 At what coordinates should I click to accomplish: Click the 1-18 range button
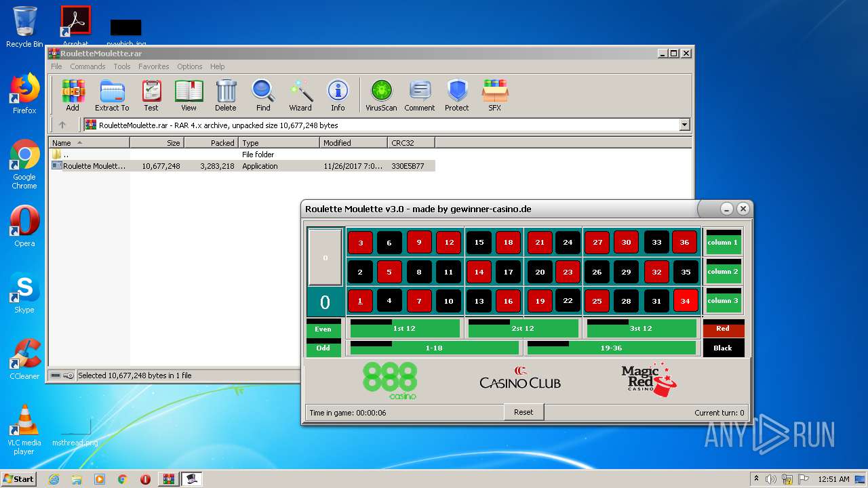point(434,348)
